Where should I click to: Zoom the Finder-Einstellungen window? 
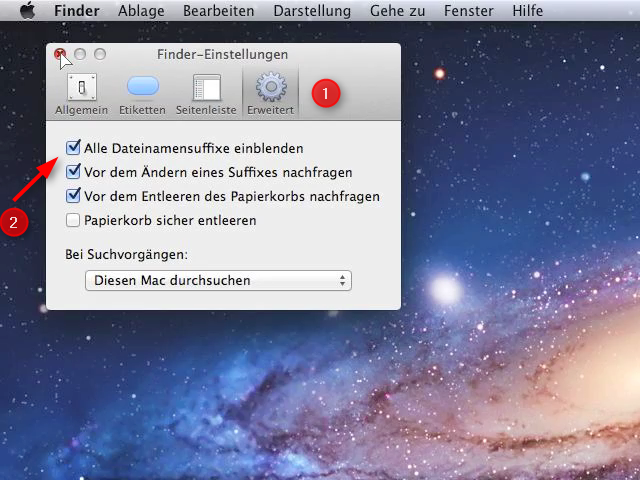[100, 54]
